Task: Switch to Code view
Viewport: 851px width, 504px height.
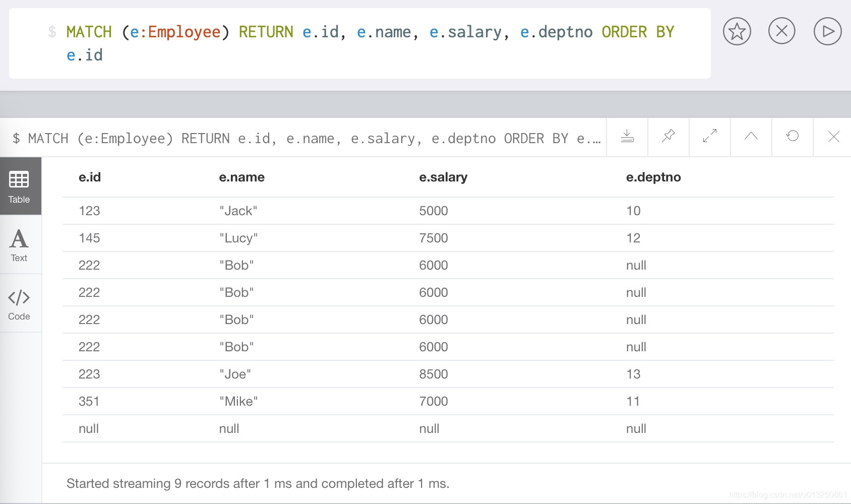Action: click(x=19, y=303)
